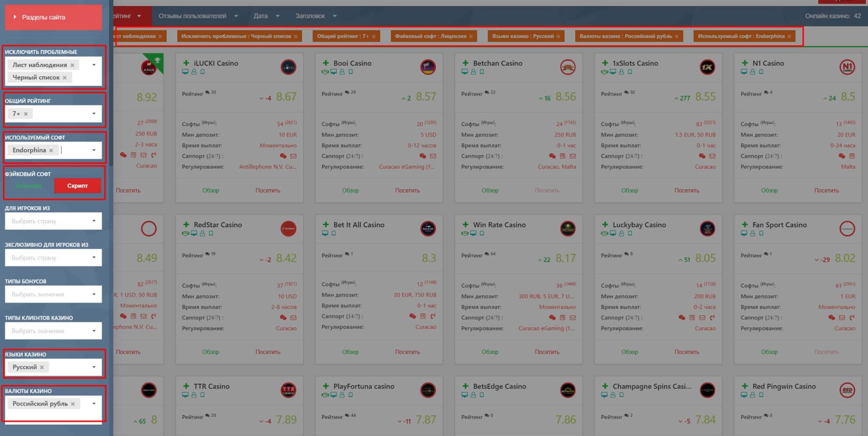Click the phone icon in Bet It All support row
Image resolution: width=868 pixels, height=436 pixels.
point(433,316)
